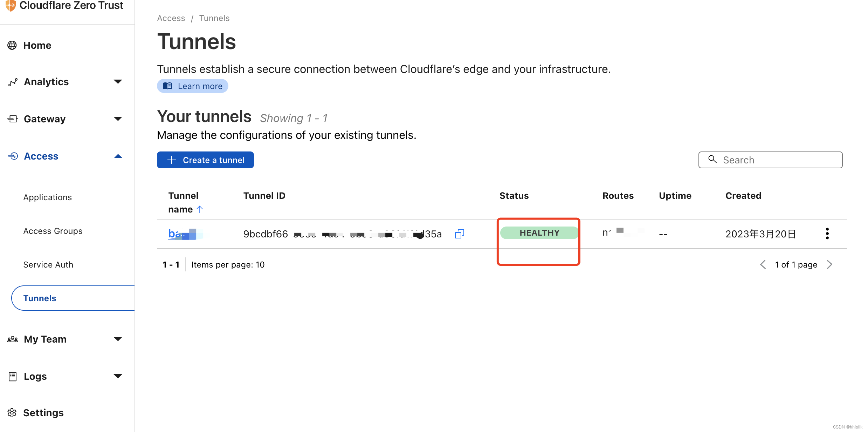Open the Learn more link

pos(193,86)
